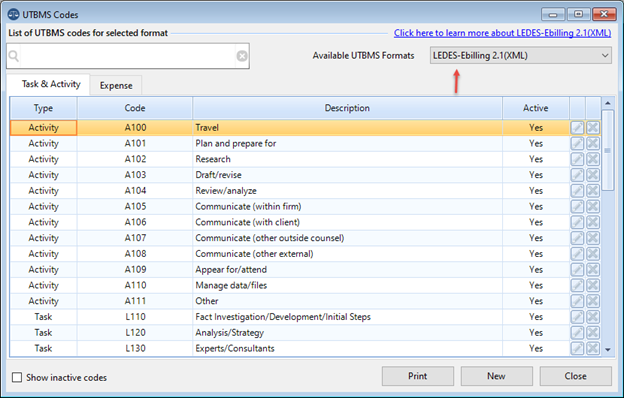
Task: Edit the L120 Analysis/Strategy code
Action: tap(577, 333)
